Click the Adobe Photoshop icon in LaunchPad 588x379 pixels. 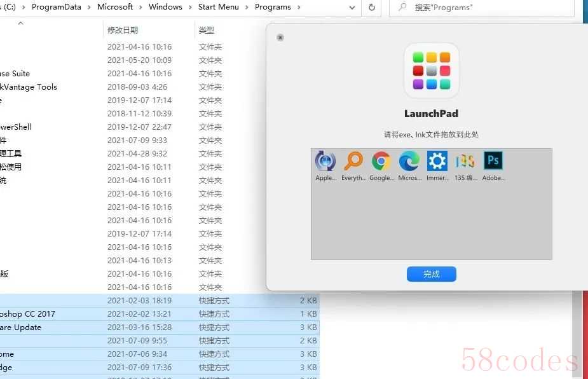click(493, 162)
